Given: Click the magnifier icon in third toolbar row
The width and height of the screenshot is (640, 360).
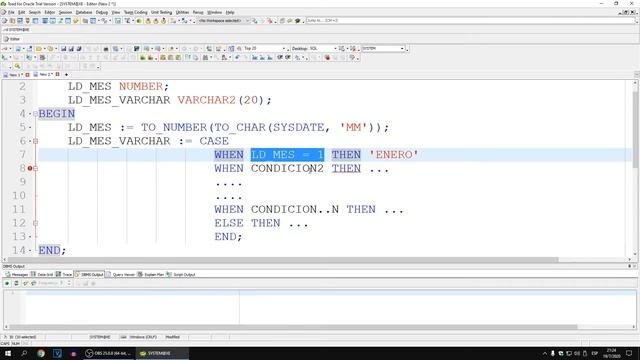Looking at the screenshot, I should coord(17,67).
